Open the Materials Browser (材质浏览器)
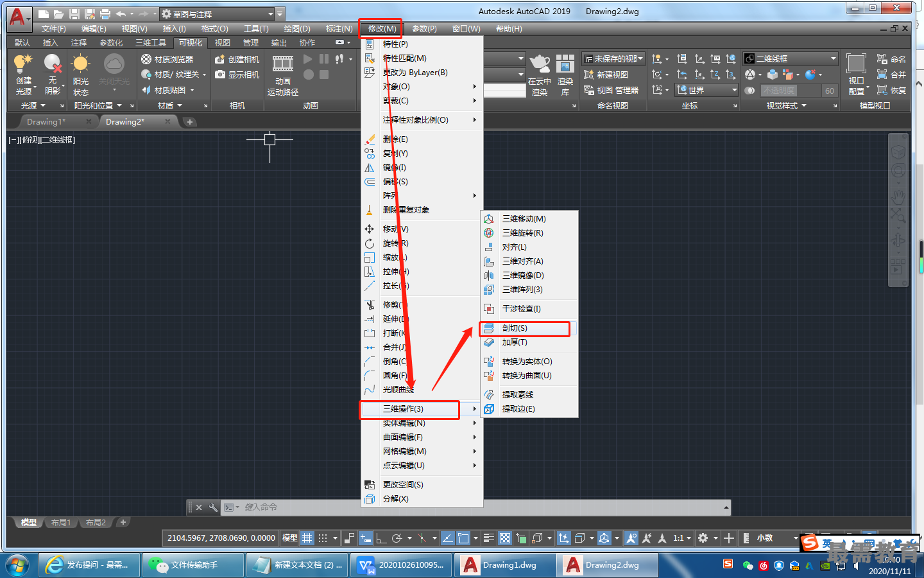Screen dimensions: 924x578 167,59
